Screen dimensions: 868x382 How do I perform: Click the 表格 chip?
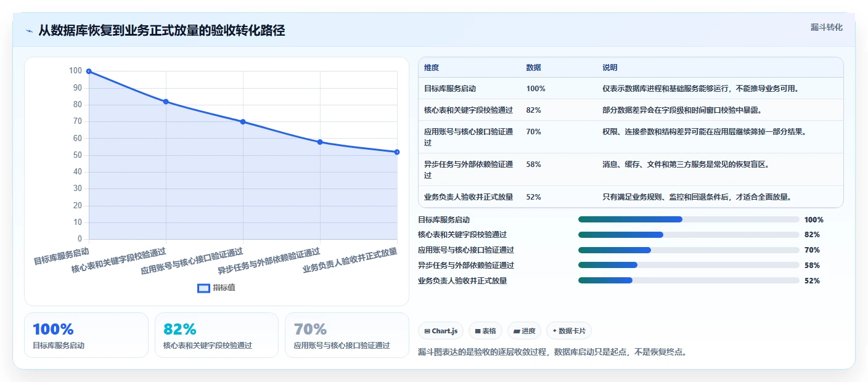point(486,331)
